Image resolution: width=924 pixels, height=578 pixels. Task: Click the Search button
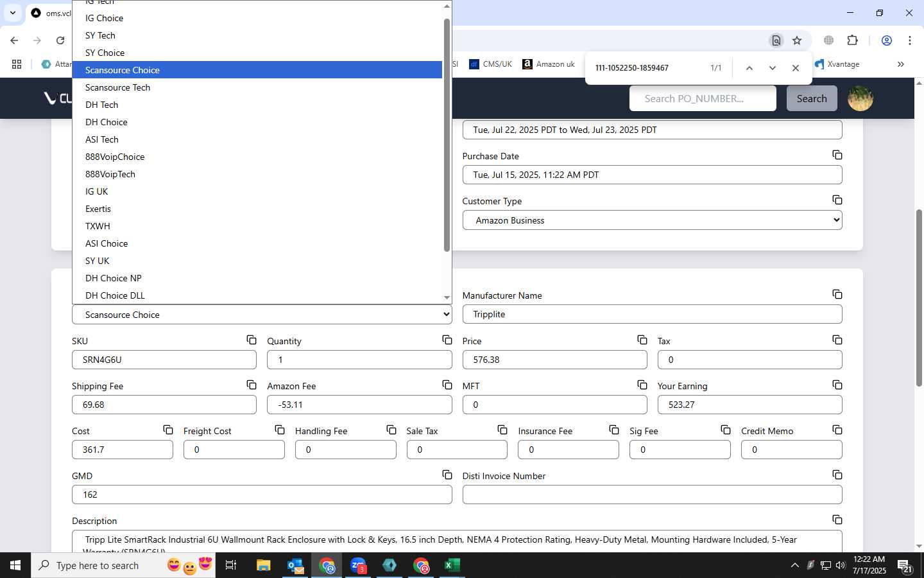(812, 98)
